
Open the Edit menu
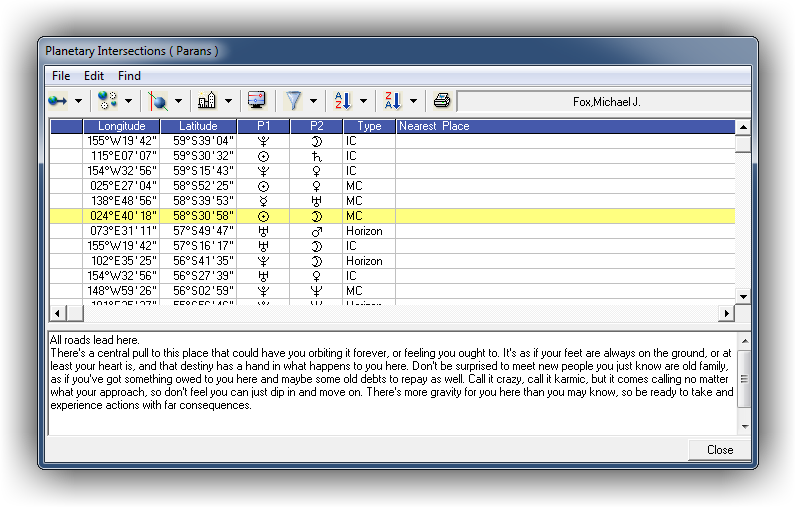pos(94,76)
